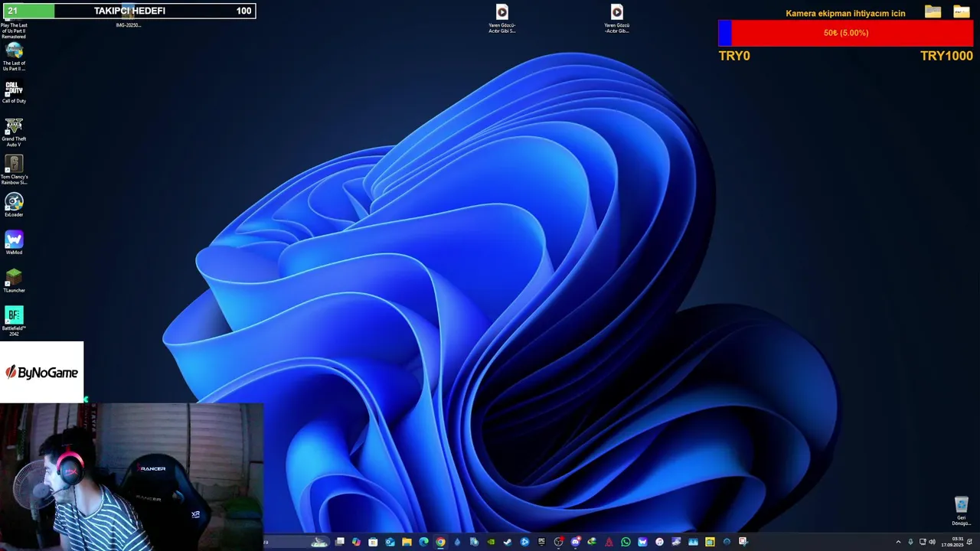This screenshot has width=980, height=551.
Task: Open the music app on the taskbar
Action: point(659,542)
